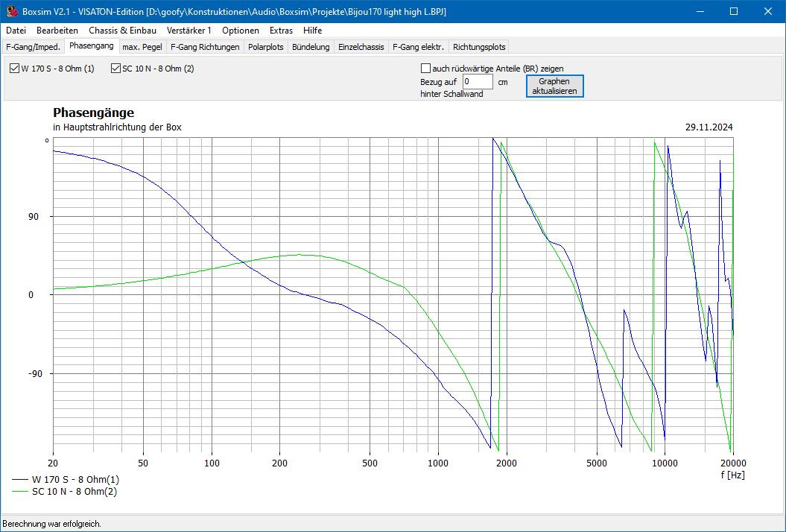786x532 pixels.
Task: Open the Polarplots tab
Action: (x=266, y=47)
